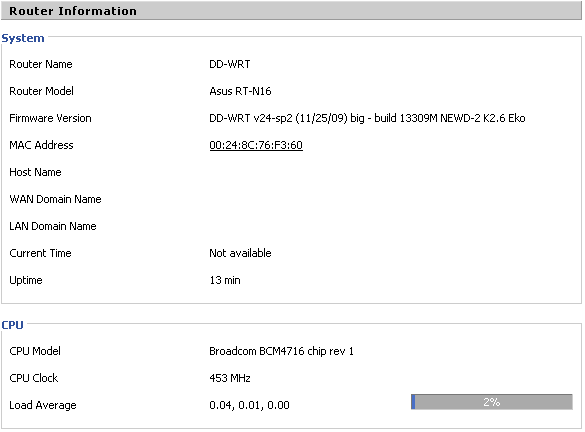
Task: Click the Firmware Version label
Action: click(x=50, y=118)
